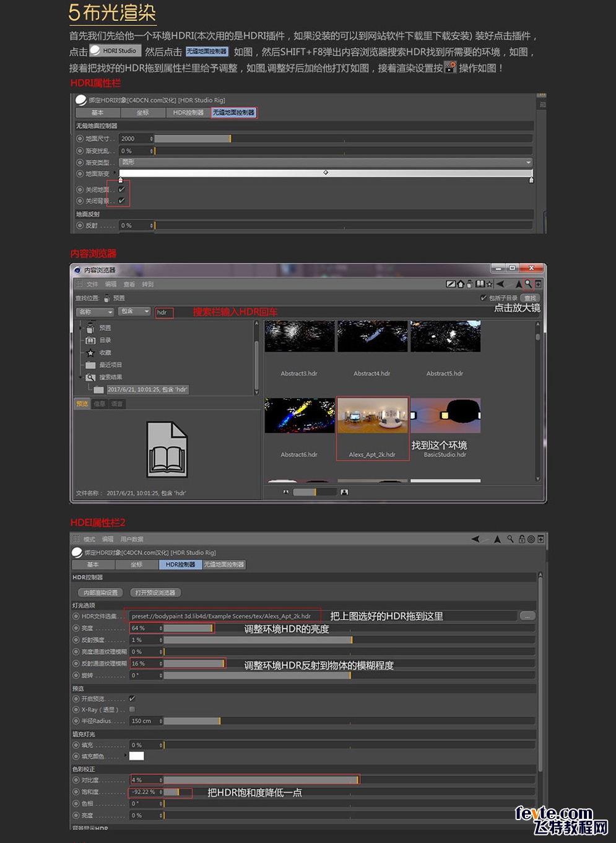616x843 pixels.
Task: Click the animation dot next to 饱和度
Action: [76, 792]
